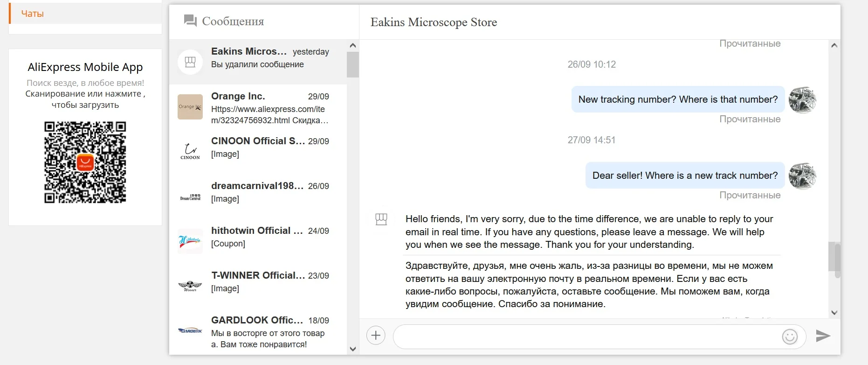The image size is (868, 365).
Task: Click the Eakins Microscope Store header title
Action: [434, 22]
